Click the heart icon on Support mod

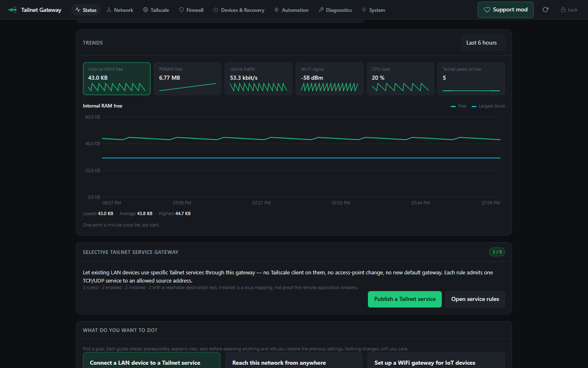[487, 10]
